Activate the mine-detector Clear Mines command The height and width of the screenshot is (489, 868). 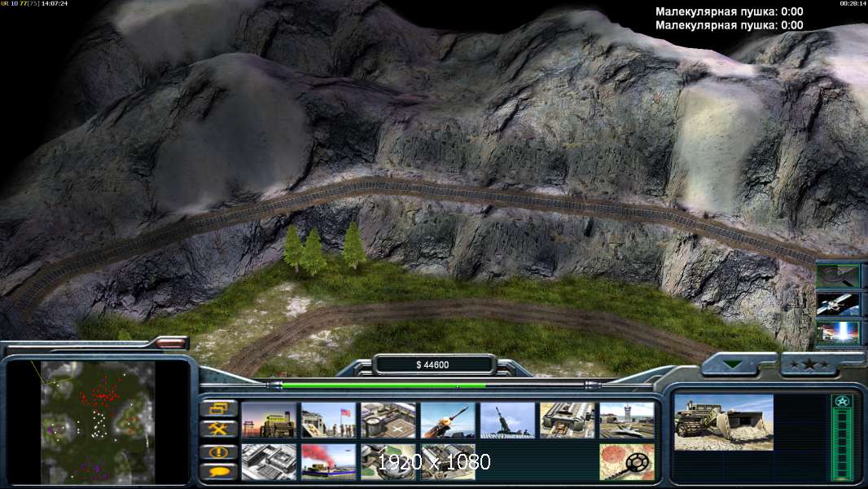(x=627, y=462)
